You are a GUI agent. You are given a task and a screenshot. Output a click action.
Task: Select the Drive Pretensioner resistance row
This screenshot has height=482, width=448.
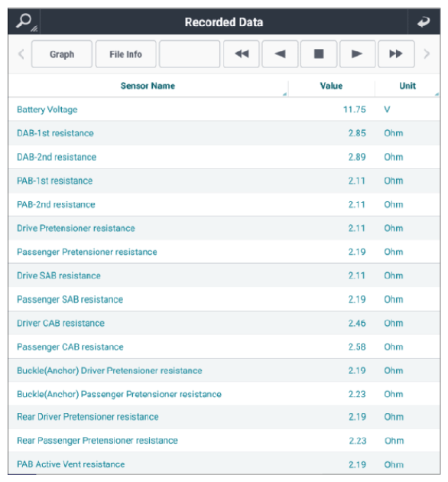pyautogui.click(x=224, y=228)
